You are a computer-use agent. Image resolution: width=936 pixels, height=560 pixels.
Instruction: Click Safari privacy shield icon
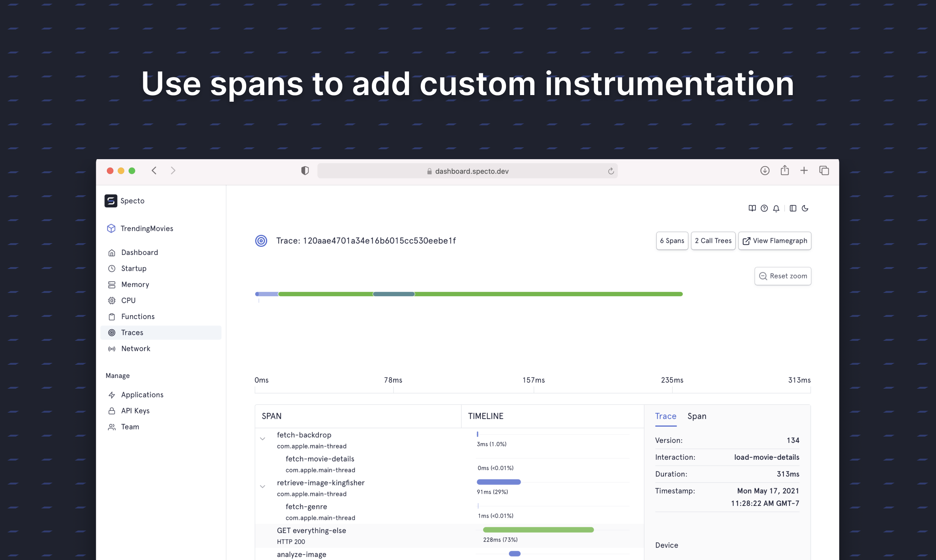[305, 171]
